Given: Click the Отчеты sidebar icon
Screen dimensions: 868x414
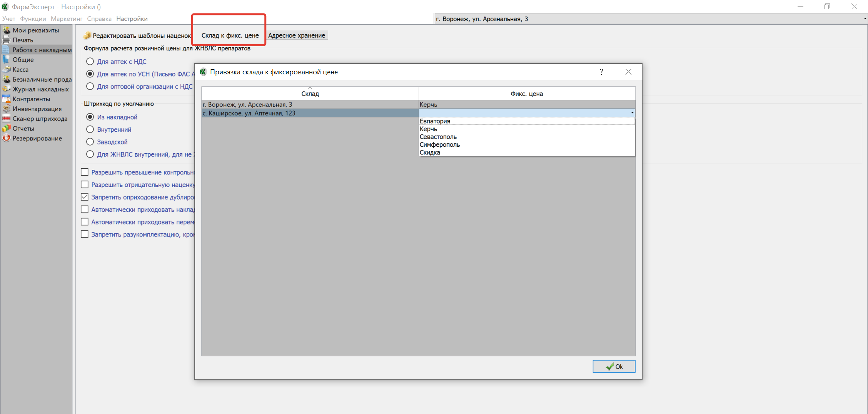Looking at the screenshot, I should point(7,129).
